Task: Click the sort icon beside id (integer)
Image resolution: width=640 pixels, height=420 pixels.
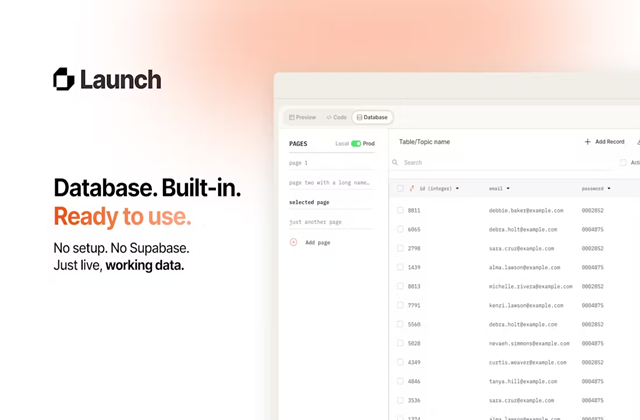Action: (412, 188)
